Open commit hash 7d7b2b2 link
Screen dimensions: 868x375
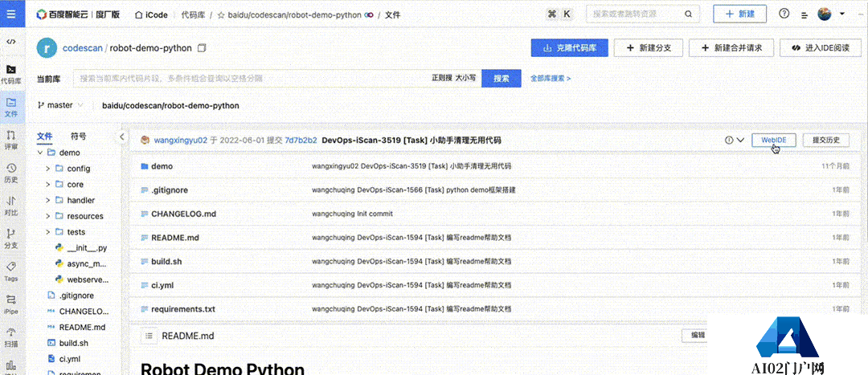pos(301,141)
